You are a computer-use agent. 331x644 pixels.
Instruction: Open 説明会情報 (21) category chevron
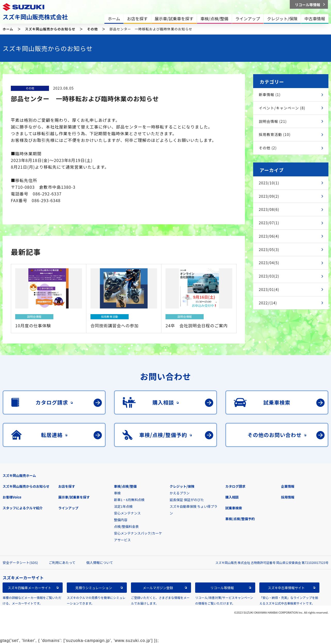(x=322, y=121)
